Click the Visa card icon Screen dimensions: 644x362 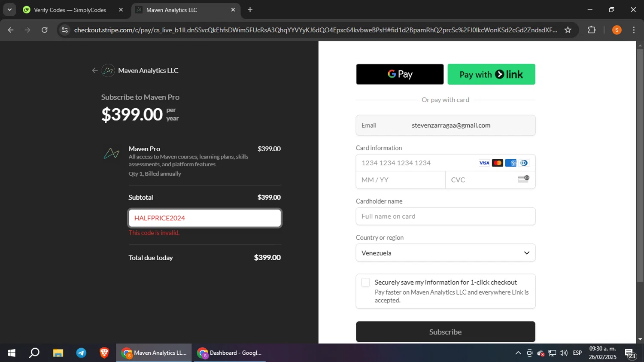(x=484, y=163)
